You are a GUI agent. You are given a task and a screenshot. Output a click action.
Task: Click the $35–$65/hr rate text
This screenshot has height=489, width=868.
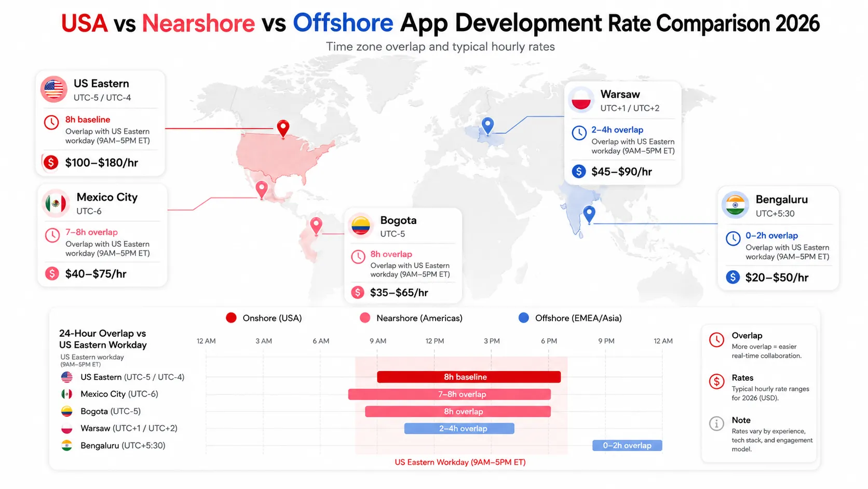399,293
